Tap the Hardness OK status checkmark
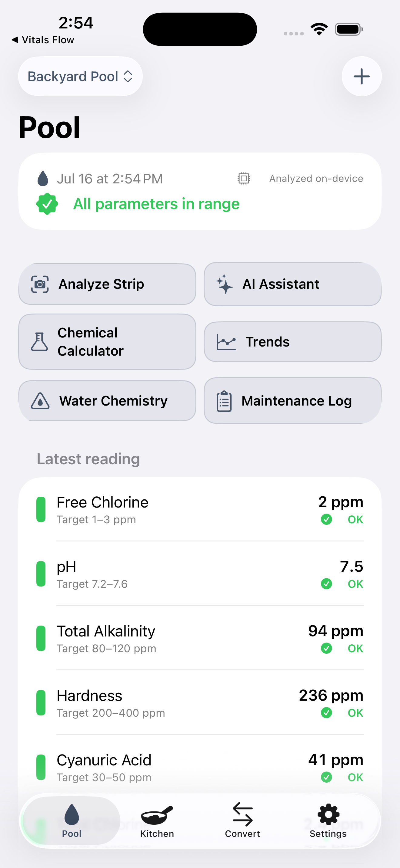400x868 pixels. (326, 713)
